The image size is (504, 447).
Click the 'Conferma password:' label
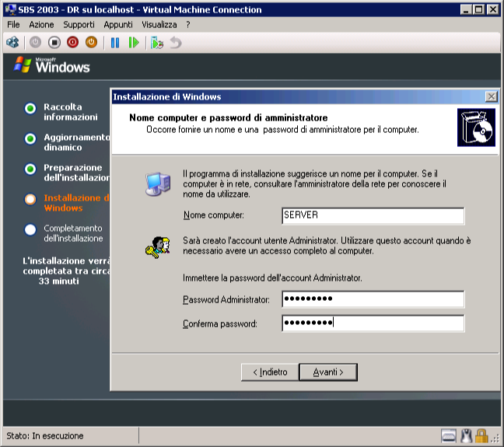pos(220,323)
